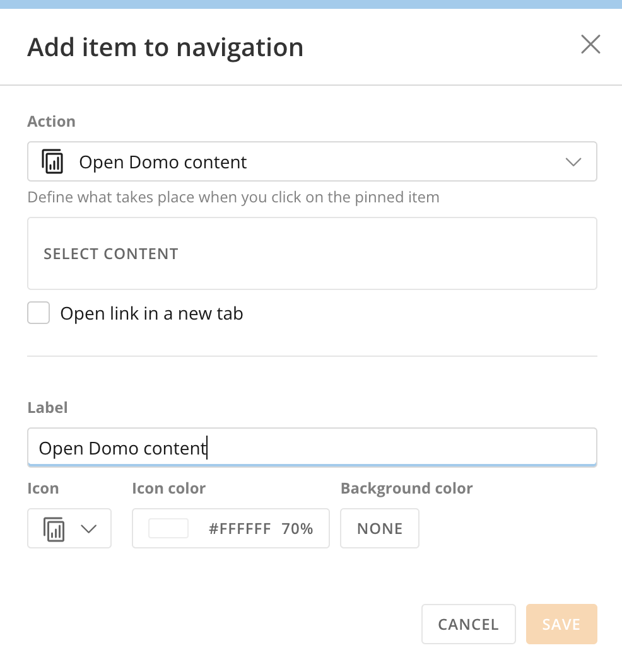The width and height of the screenshot is (622, 672).
Task: Click the #FFFFFF hex color value
Action: 240,528
